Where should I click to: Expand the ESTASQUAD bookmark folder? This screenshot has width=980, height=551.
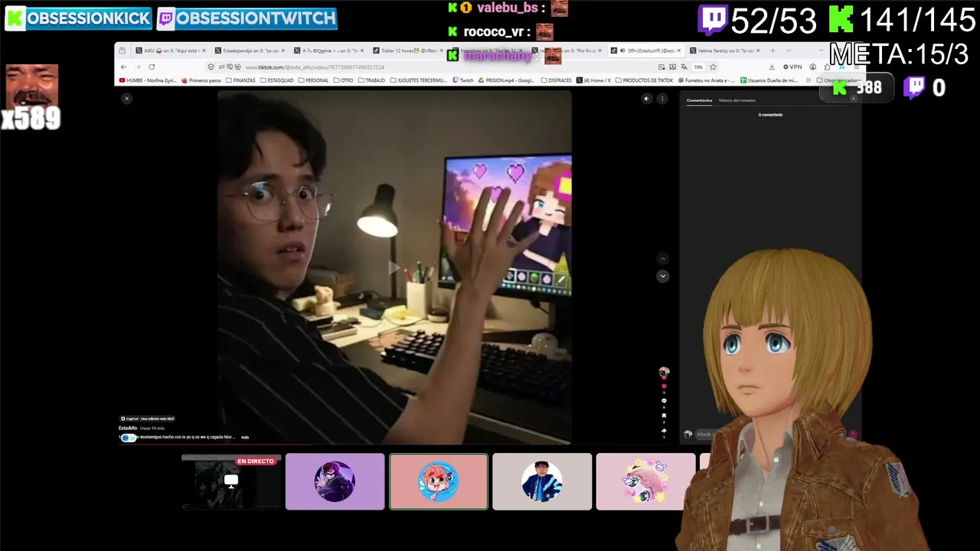click(x=277, y=80)
